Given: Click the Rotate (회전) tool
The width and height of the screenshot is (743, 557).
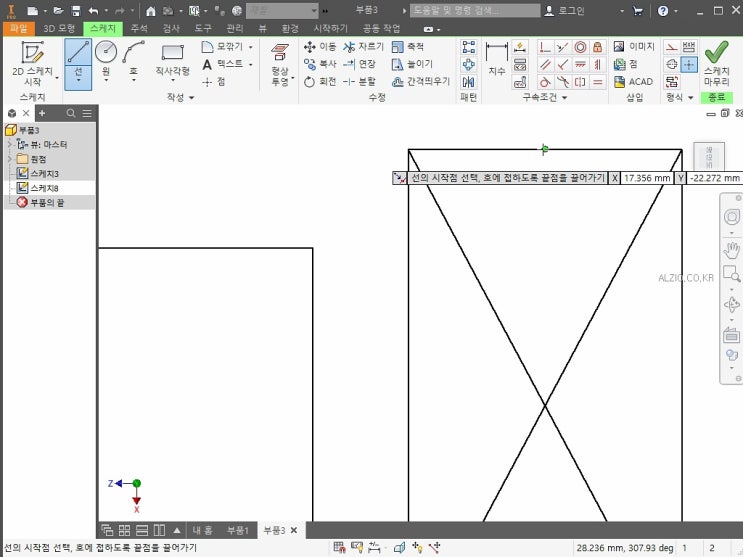Looking at the screenshot, I should coord(319,82).
